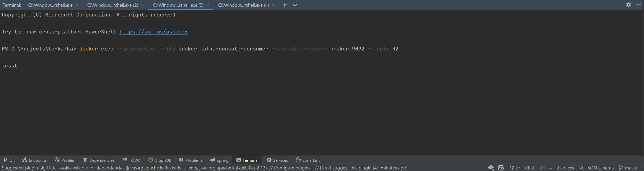Click the Terminal: panel label
This screenshot has height=171, width=644.
pyautogui.click(x=12, y=5)
